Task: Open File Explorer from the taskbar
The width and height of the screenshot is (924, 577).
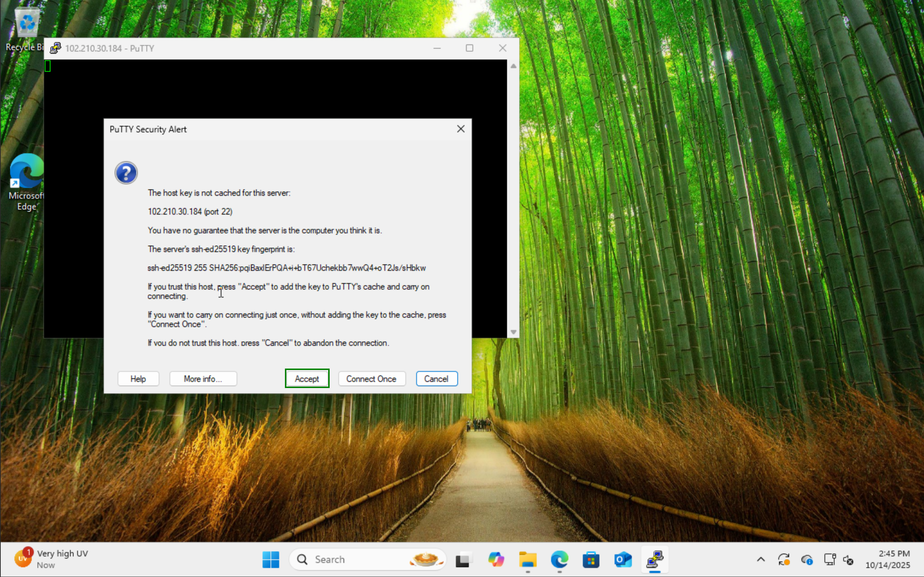Action: (527, 559)
